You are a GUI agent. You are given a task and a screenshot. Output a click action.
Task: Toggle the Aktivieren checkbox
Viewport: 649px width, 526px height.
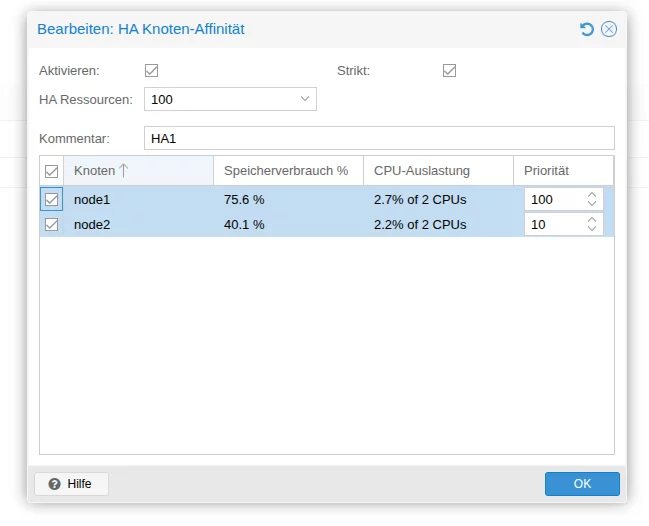pos(152,71)
